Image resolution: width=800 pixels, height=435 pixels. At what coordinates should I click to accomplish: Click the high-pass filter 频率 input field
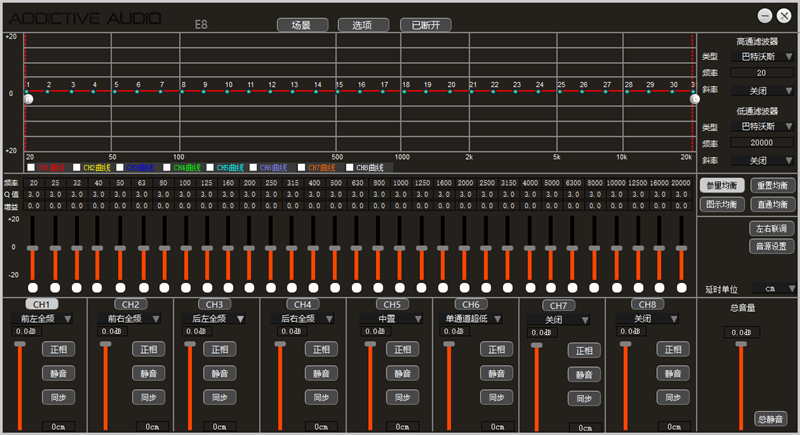click(x=762, y=73)
